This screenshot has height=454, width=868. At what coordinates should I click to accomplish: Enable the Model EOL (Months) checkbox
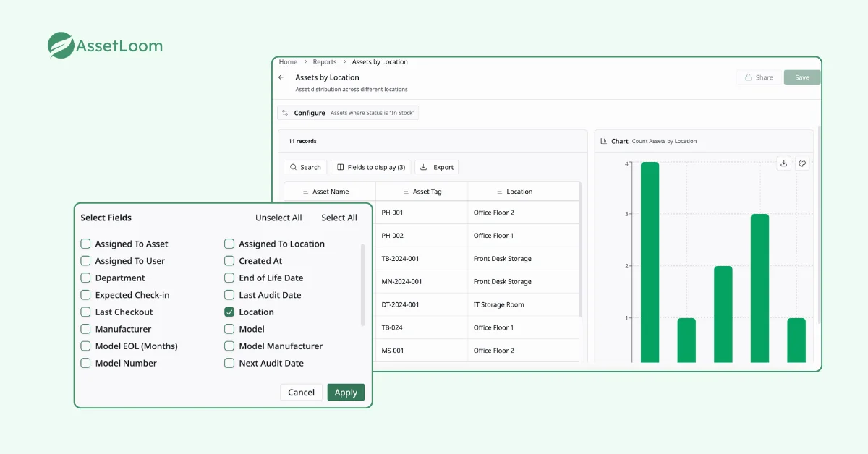(85, 346)
